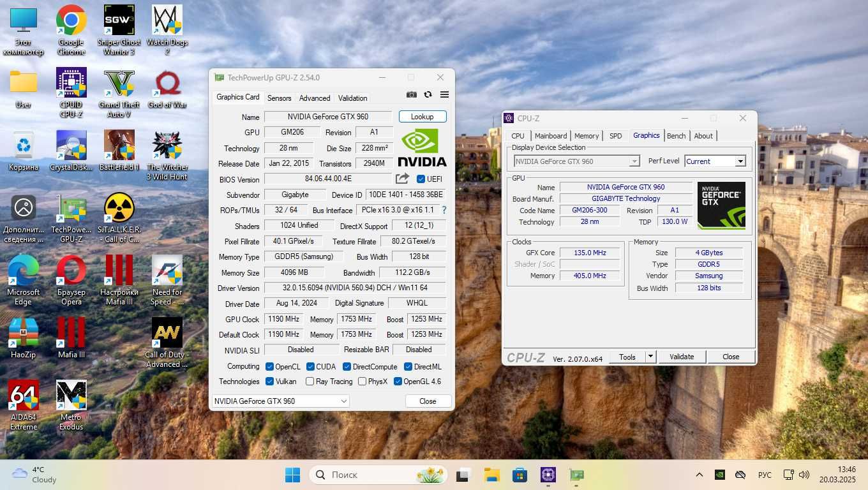Click the Validate button in CPU-Z
This screenshot has width=868, height=490.
[682, 357]
